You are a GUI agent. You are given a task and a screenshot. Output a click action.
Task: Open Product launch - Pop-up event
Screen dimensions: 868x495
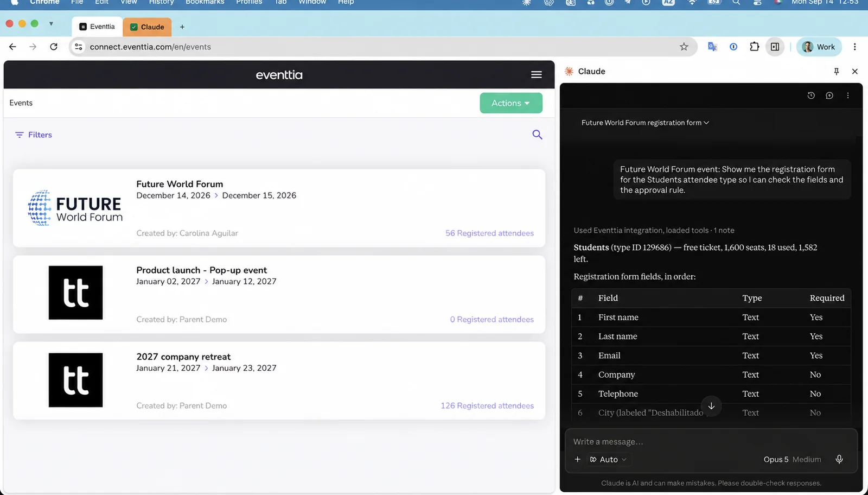(x=202, y=270)
